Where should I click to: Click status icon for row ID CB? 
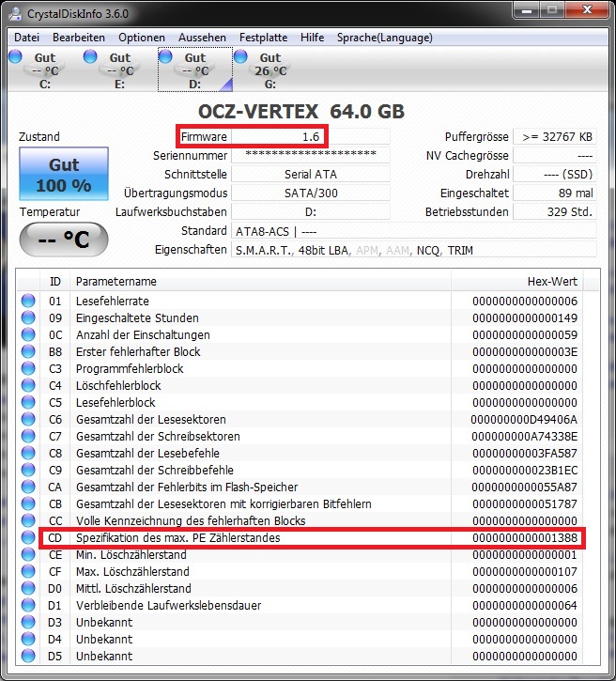click(28, 503)
